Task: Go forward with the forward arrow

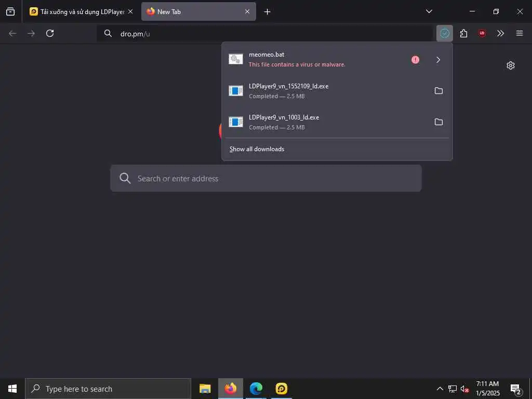Action: tap(31, 33)
